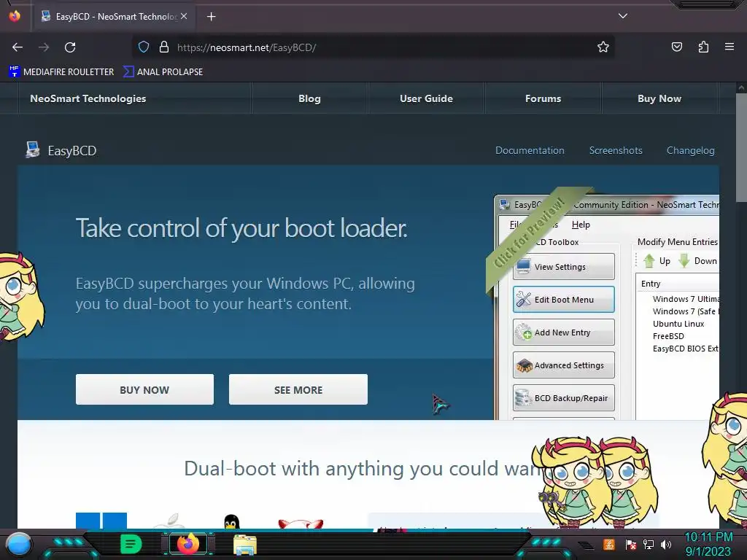
Task: Open the MEDIAFIRE ROULETTER bookmark
Action: point(61,72)
